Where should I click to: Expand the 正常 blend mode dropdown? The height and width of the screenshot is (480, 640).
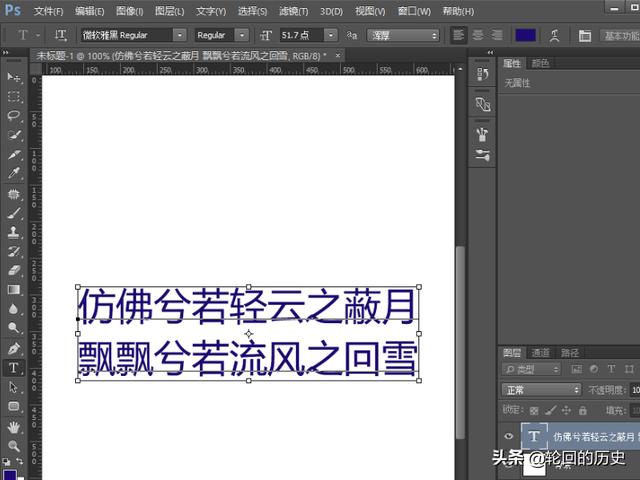tap(541, 389)
